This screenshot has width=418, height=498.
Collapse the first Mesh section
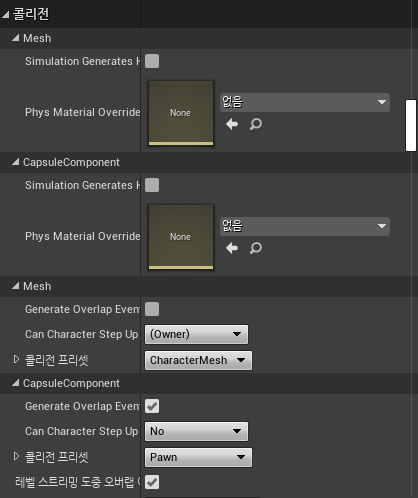16,38
